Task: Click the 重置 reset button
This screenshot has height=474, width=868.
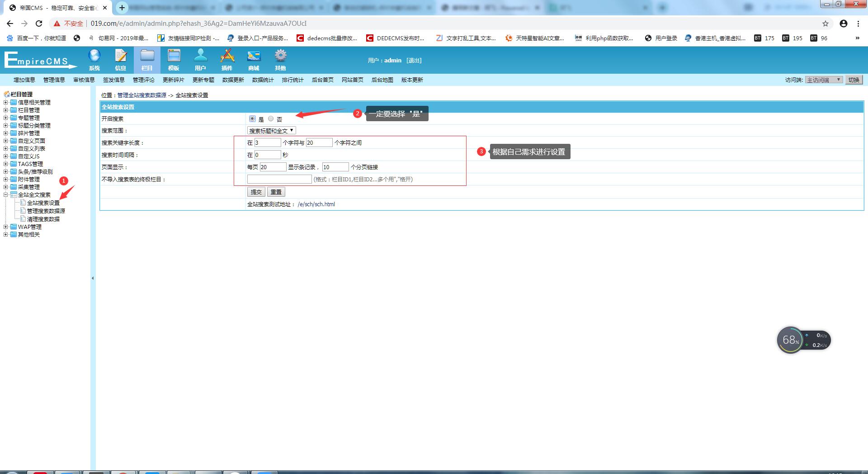Action: [x=276, y=192]
